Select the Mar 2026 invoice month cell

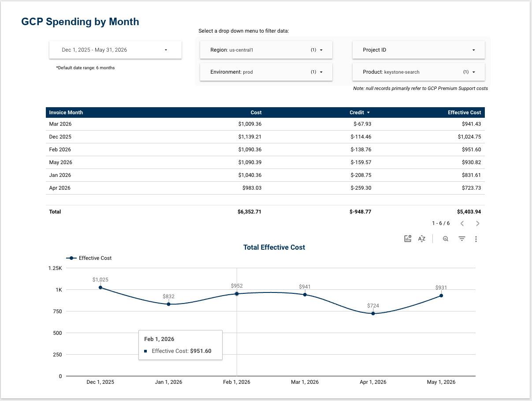60,124
